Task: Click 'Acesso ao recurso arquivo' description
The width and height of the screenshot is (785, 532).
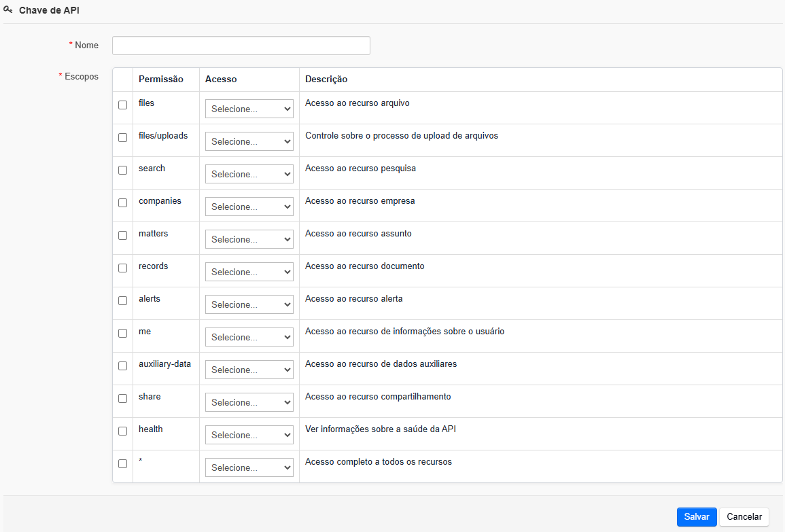Action: tap(357, 103)
